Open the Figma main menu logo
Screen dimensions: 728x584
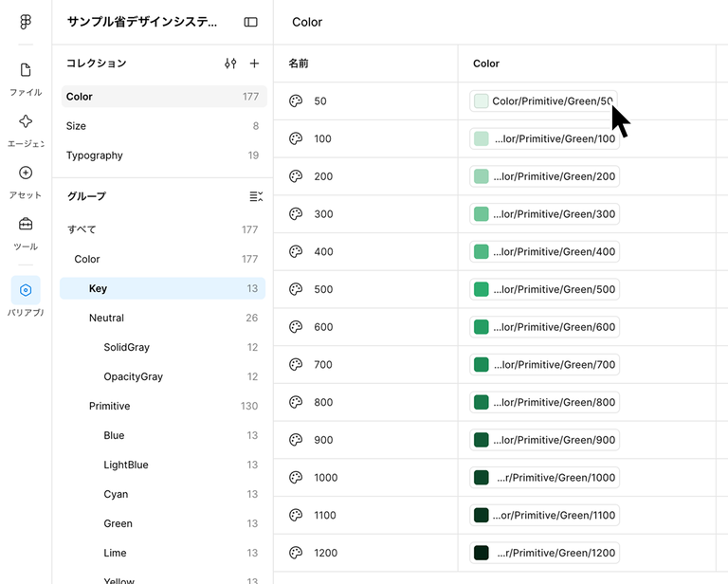coord(26,22)
